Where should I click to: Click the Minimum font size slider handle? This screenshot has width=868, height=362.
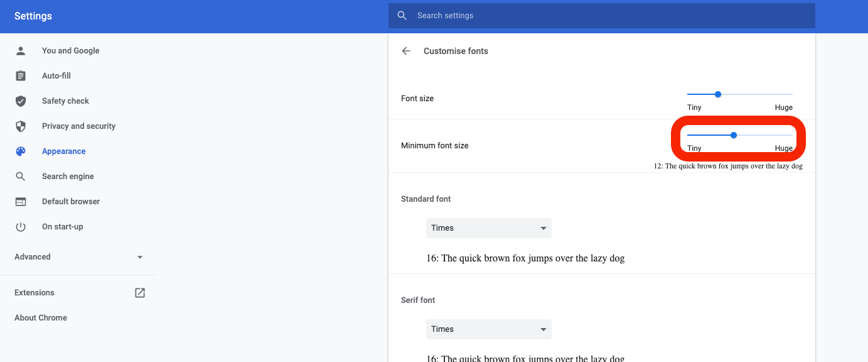(x=734, y=135)
